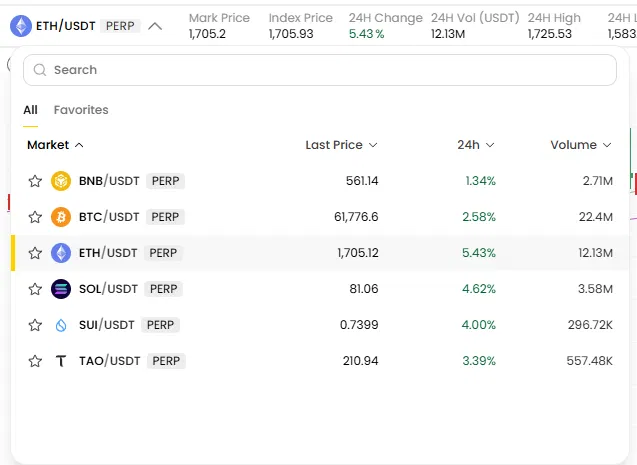Click the 4.62% change value
Viewport: 637px width, 465px height.
point(479,289)
